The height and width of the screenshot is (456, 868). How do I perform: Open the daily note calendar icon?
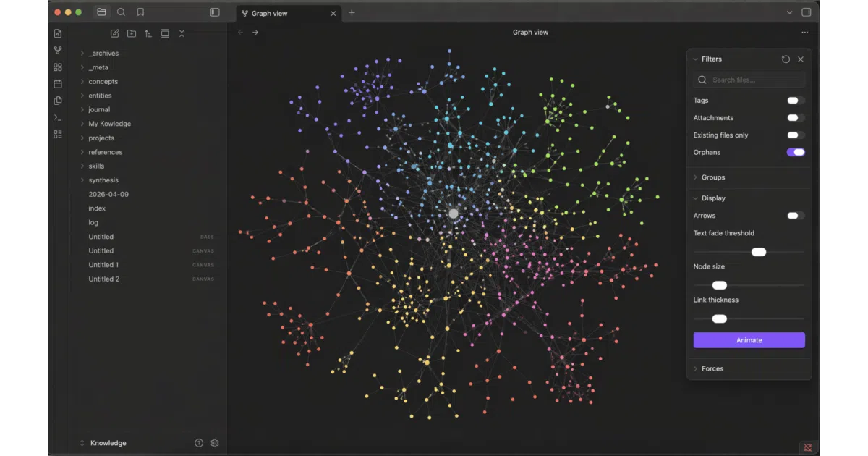tap(58, 84)
